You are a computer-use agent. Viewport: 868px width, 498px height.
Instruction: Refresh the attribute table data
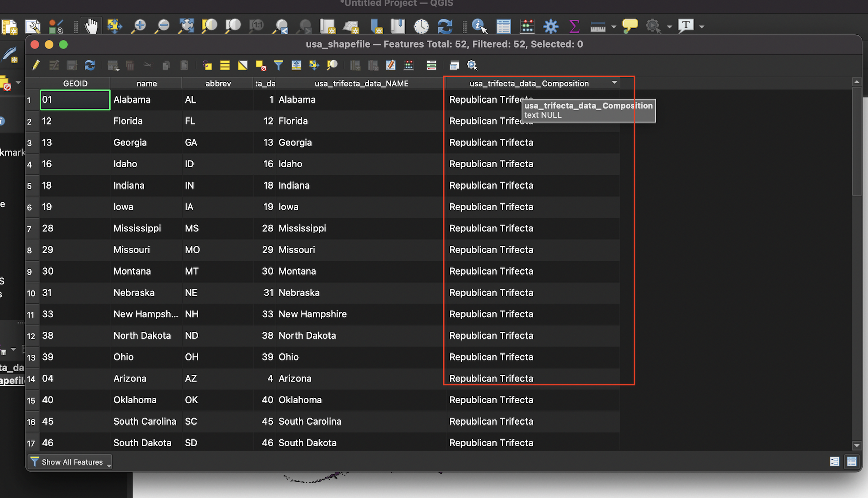[90, 65]
